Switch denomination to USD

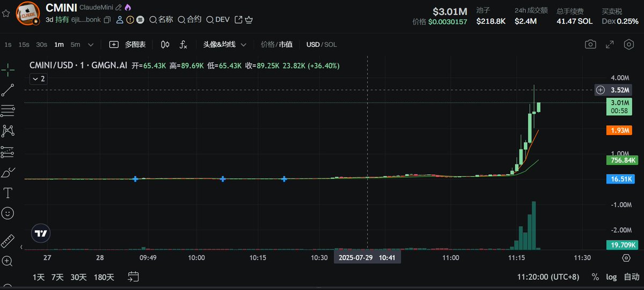[x=313, y=44]
